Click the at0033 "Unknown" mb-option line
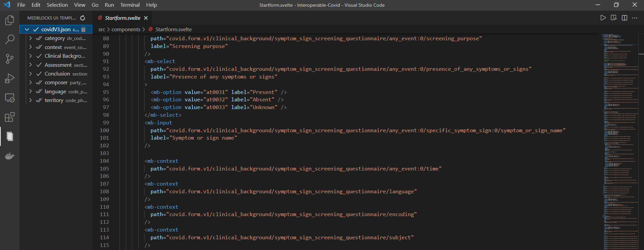The width and height of the screenshot is (644, 250). [x=219, y=107]
